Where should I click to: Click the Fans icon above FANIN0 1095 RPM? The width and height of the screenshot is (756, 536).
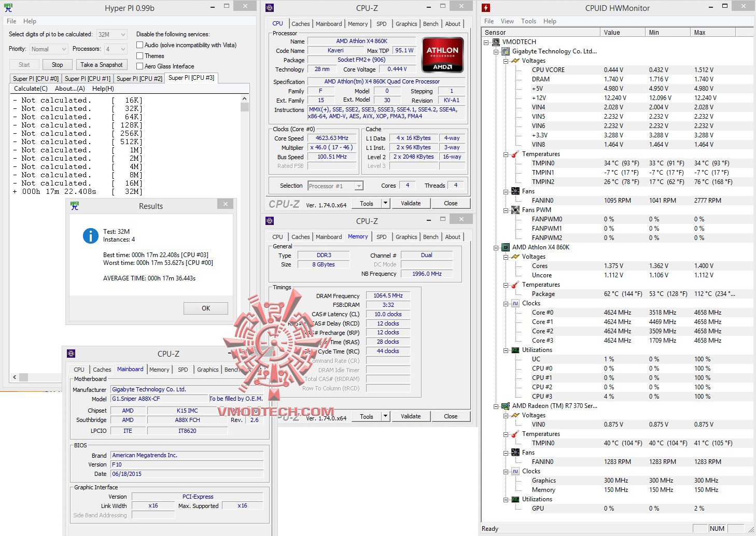515,191
